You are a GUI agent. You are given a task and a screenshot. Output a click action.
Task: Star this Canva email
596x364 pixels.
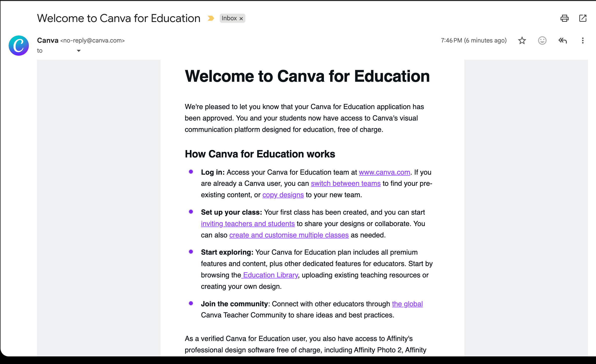[522, 41]
